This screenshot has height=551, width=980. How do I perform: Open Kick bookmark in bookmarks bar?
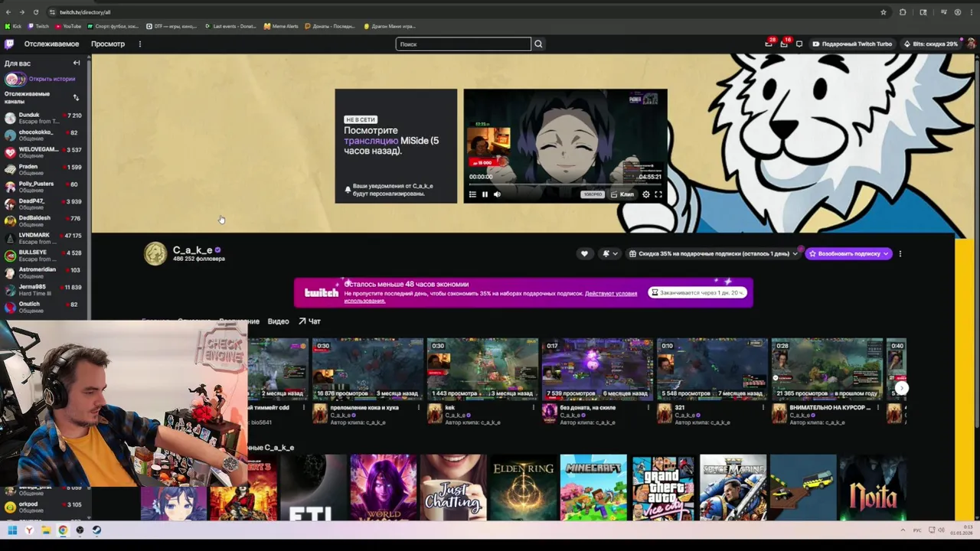(x=13, y=26)
